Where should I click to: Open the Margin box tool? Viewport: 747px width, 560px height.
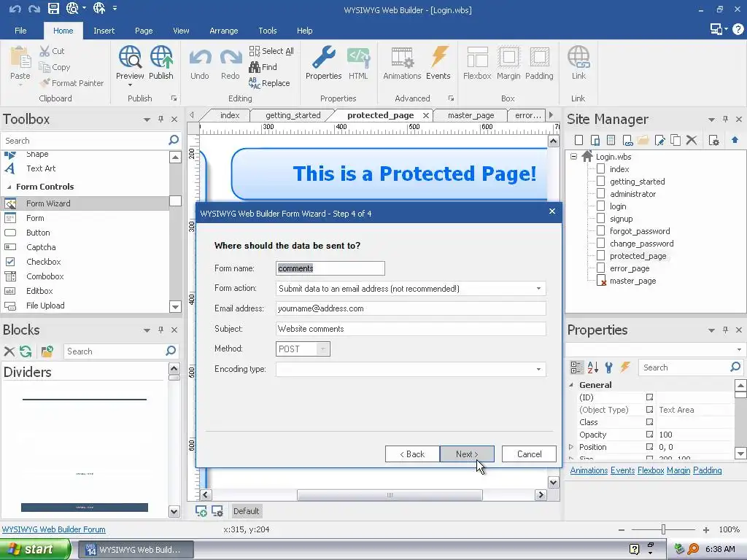(508, 63)
